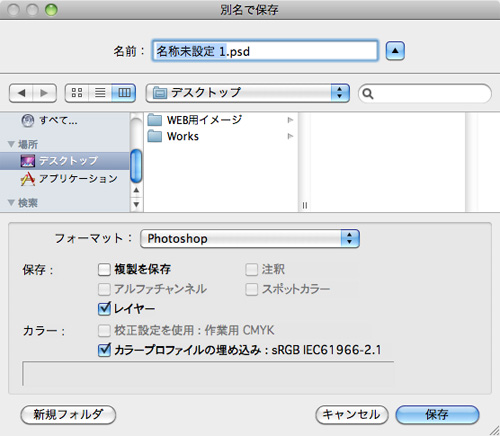Viewport: 500px width, 436px height.
Task: Uncheck the レイヤー checkbox
Action: point(104,309)
